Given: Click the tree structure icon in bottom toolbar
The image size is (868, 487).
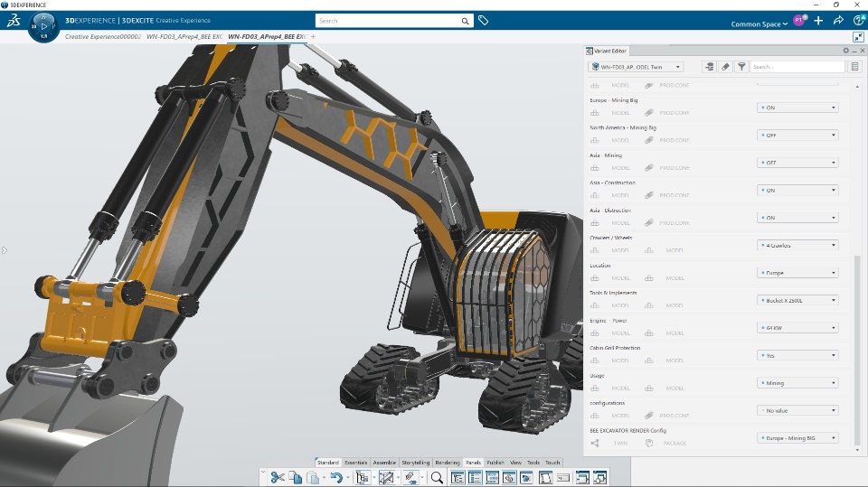Looking at the screenshot, I should [363, 478].
